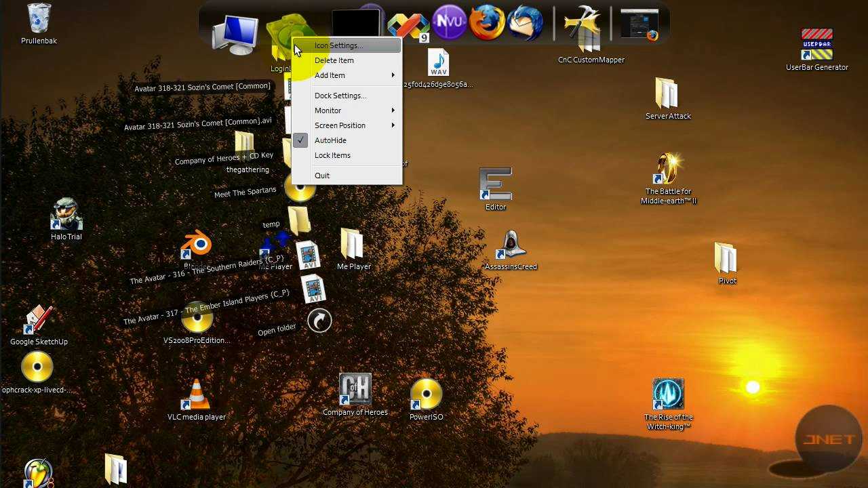Choose Icon Settings... from the menu
868x488 pixels.
pyautogui.click(x=338, y=45)
